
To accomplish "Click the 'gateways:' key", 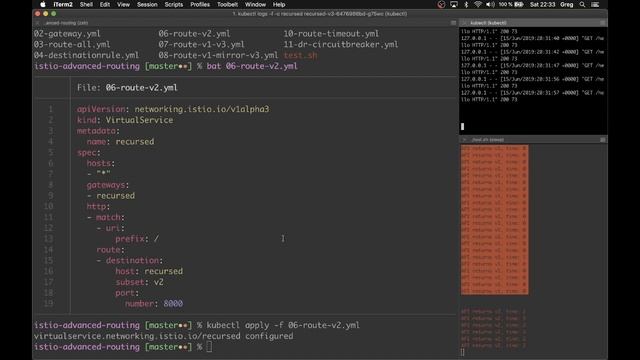I will (108, 185).
